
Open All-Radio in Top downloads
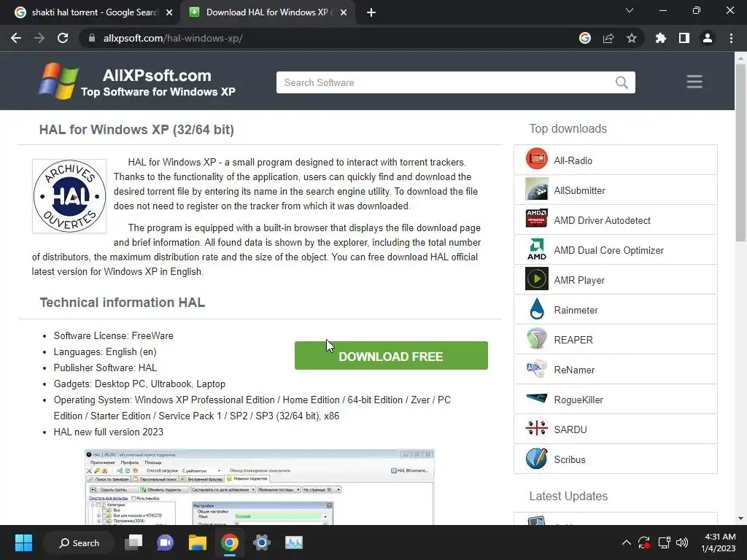tap(573, 160)
